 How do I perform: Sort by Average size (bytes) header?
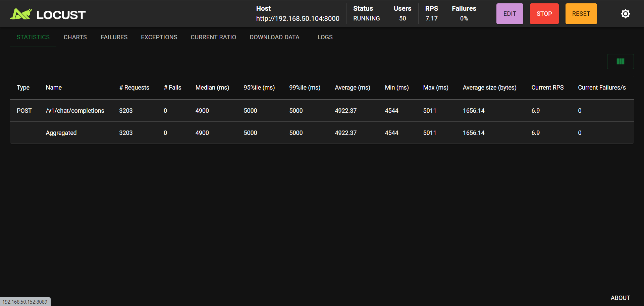(489, 88)
